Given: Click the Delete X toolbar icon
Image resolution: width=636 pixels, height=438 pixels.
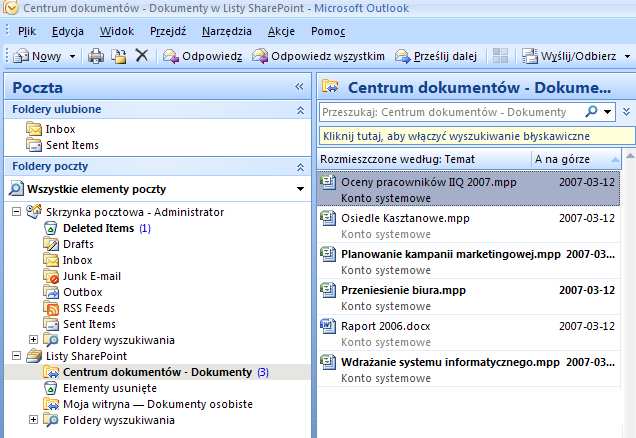Looking at the screenshot, I should coord(142,56).
